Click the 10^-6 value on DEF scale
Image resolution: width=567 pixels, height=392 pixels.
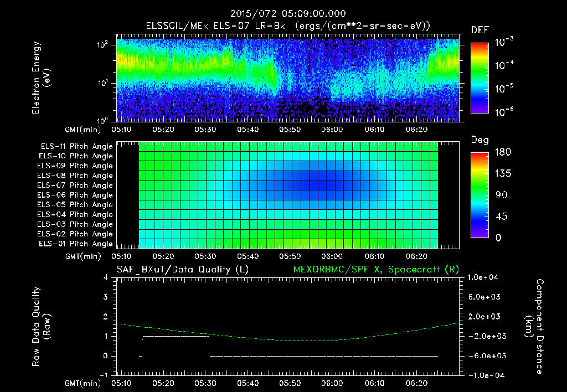point(504,112)
